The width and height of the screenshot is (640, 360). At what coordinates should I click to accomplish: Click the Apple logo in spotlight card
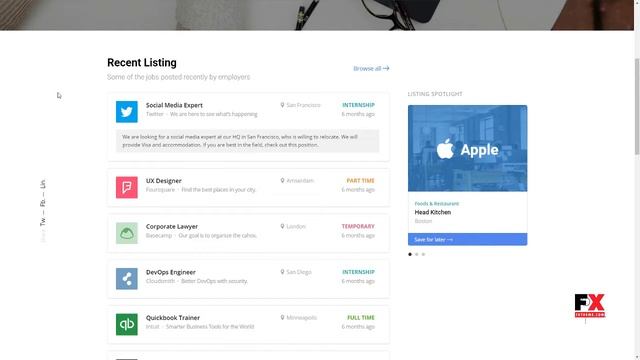pyautogui.click(x=445, y=149)
